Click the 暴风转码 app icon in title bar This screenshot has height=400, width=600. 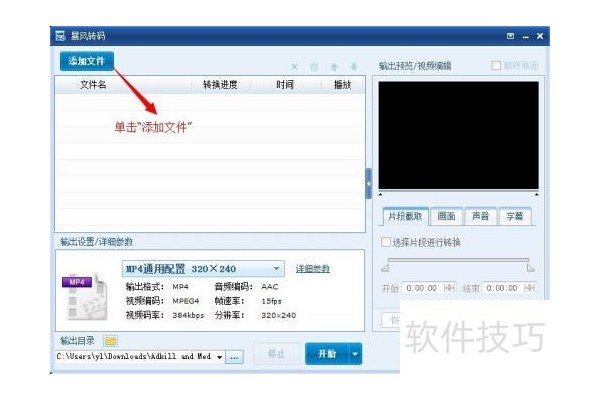click(60, 36)
